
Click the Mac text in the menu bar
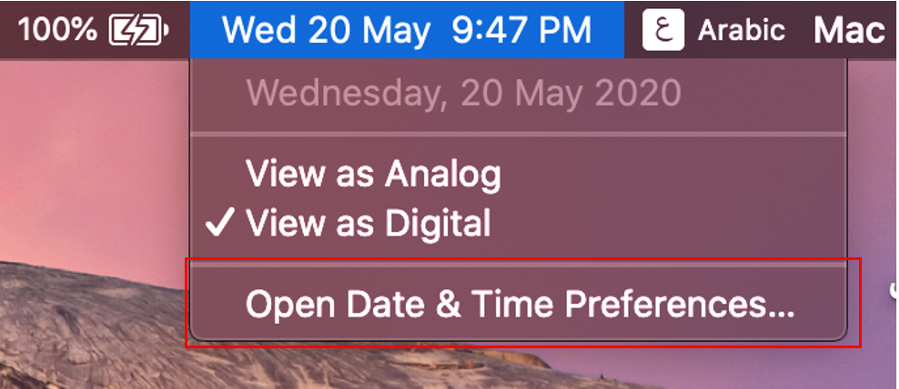click(x=850, y=31)
